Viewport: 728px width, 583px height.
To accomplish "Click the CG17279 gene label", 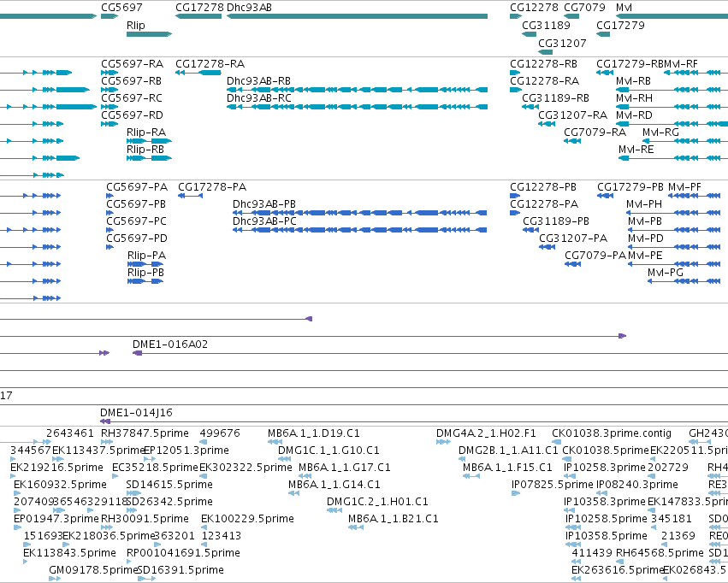I will pyautogui.click(x=620, y=25).
